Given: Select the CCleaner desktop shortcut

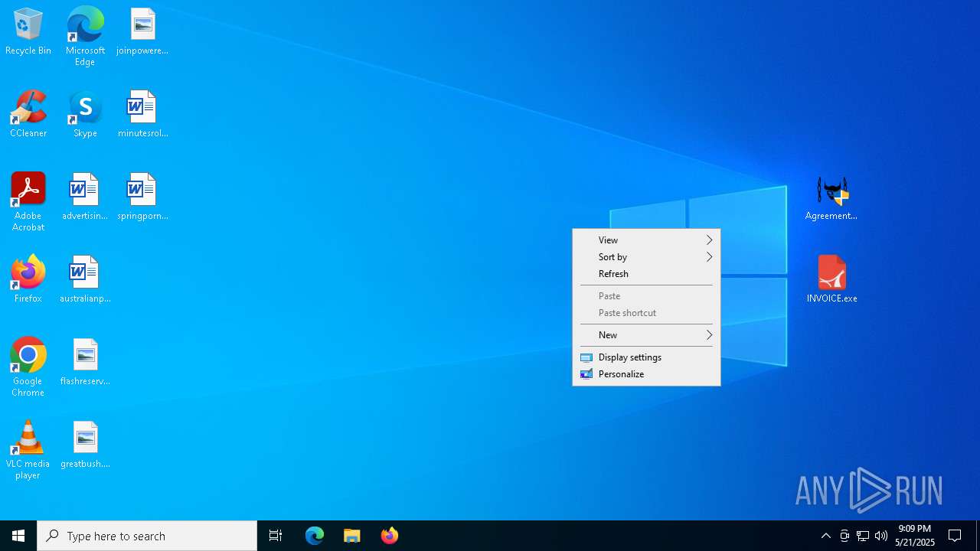Looking at the screenshot, I should 28,115.
